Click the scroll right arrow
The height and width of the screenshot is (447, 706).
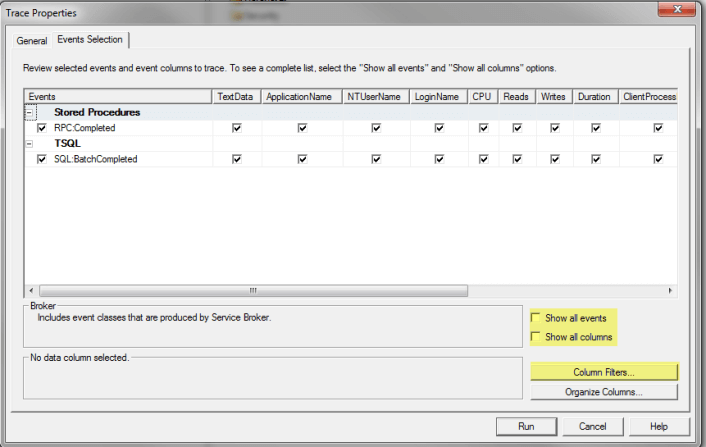pos(670,291)
